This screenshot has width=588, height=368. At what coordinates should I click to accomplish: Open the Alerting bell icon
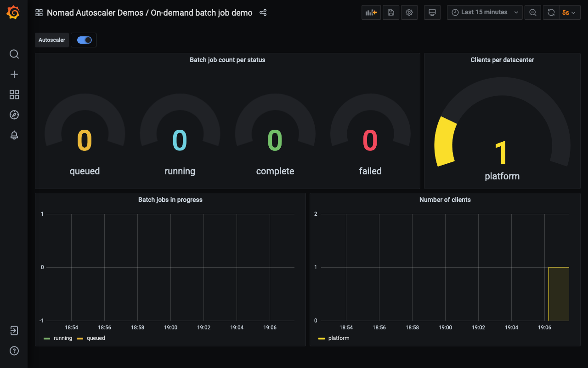14,135
